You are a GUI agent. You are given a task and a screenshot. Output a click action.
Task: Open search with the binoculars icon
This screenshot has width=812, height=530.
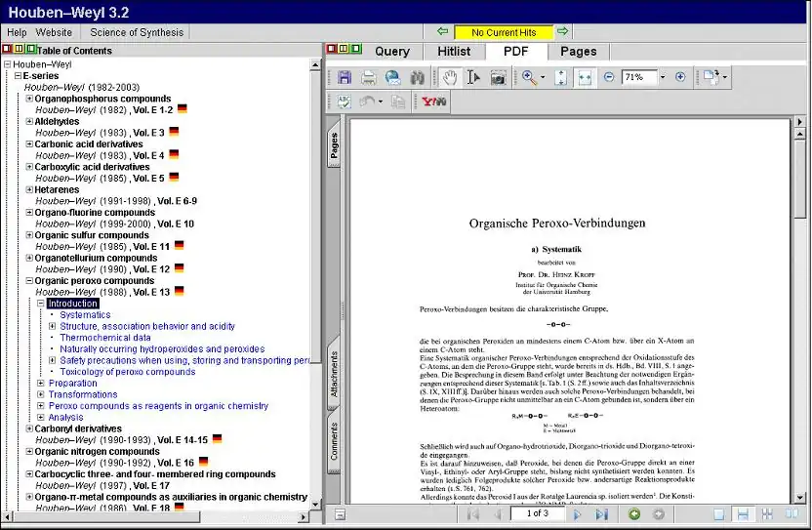417,77
